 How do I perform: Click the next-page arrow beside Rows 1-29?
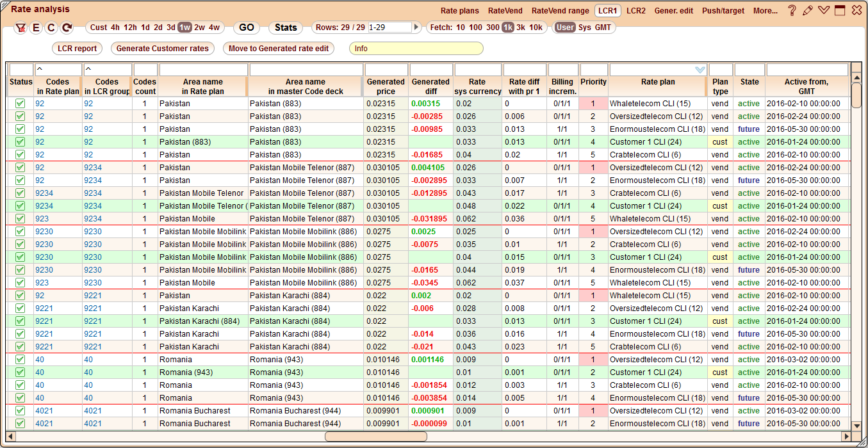pyautogui.click(x=417, y=28)
